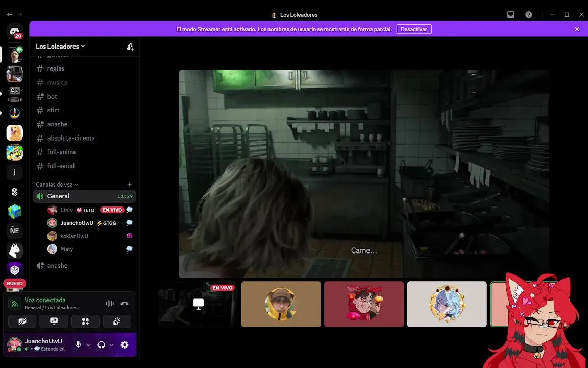Select the yellow-hooded avatar participant tile
Viewport: 588px width, 368px height.
click(281, 304)
